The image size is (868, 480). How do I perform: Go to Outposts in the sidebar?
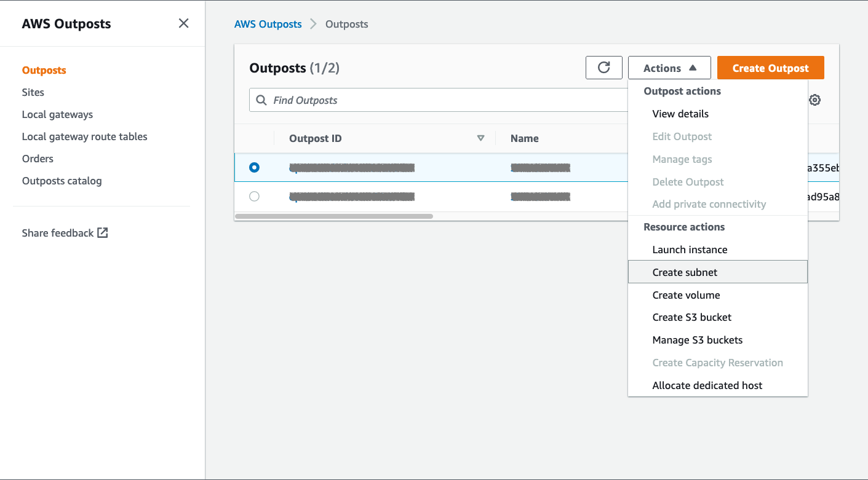coord(44,70)
